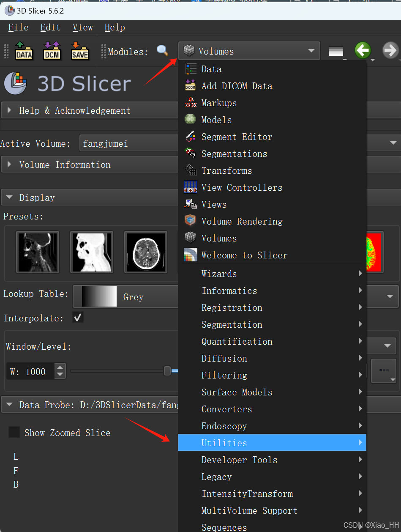Expand the Endoscopy submenu
401x532 pixels.
272,426
